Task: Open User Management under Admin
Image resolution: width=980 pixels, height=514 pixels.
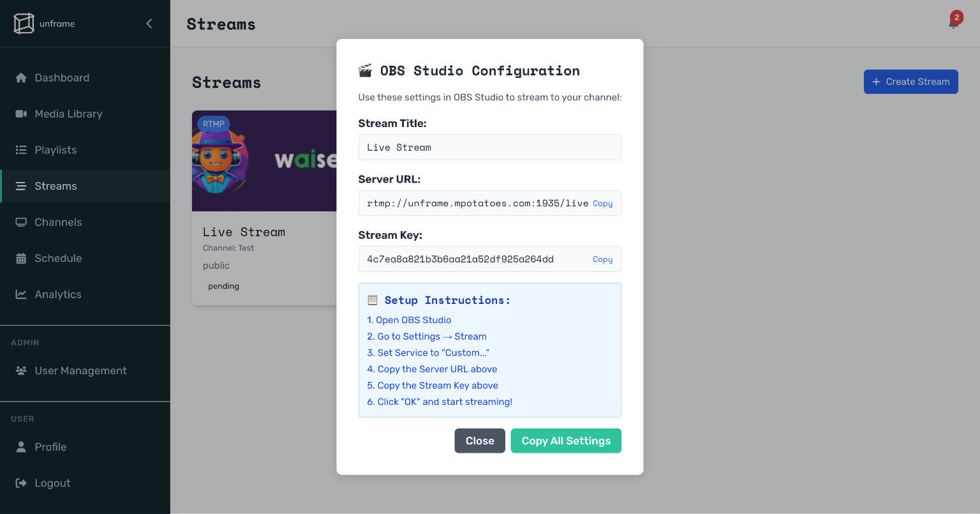Action: coord(85,370)
